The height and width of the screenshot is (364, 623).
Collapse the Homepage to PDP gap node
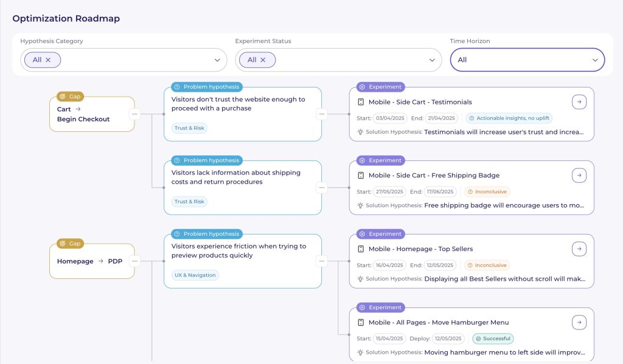point(134,261)
